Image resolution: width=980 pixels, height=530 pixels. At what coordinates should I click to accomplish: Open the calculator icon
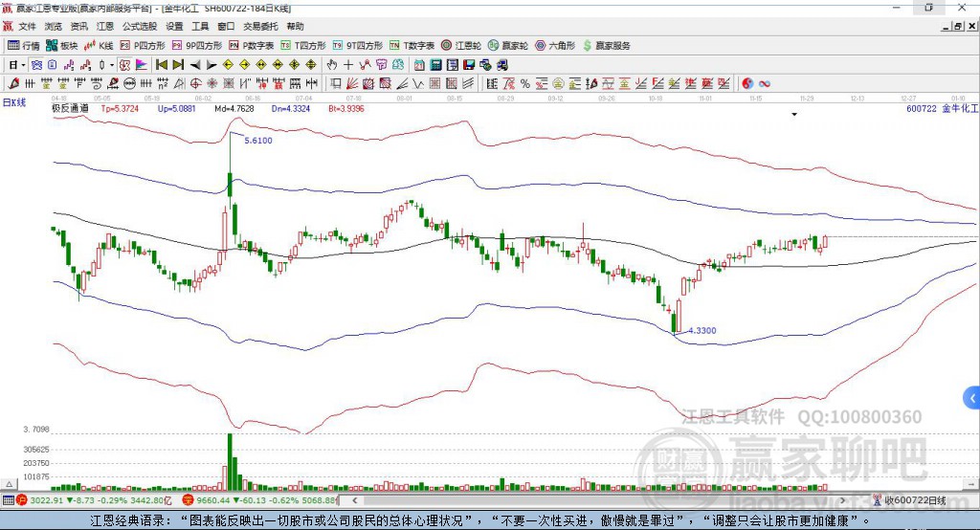pos(436,65)
